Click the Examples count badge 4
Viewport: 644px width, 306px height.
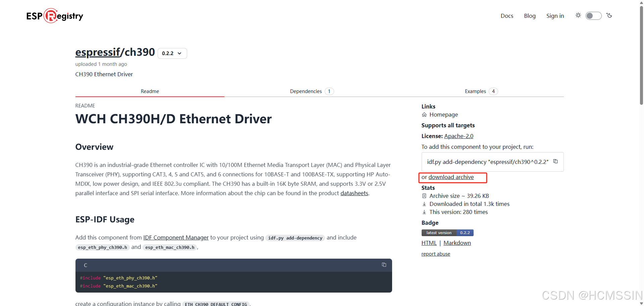493,91
